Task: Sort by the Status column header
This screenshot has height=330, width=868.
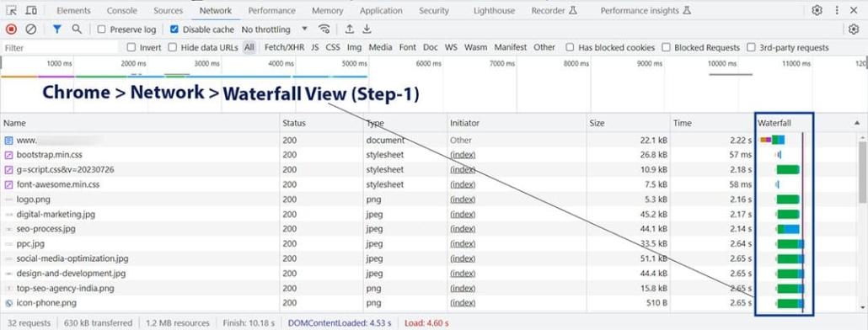Action: click(x=321, y=123)
